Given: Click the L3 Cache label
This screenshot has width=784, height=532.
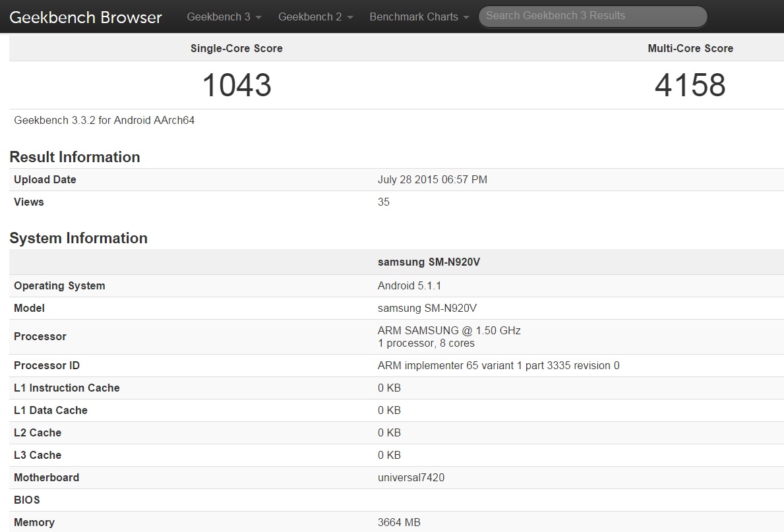Looking at the screenshot, I should [38, 456].
